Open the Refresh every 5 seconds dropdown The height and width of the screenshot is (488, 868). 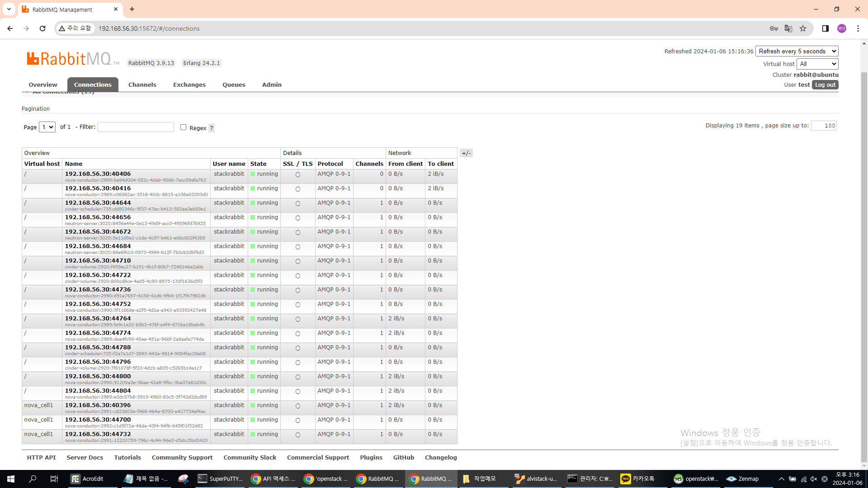[797, 52]
